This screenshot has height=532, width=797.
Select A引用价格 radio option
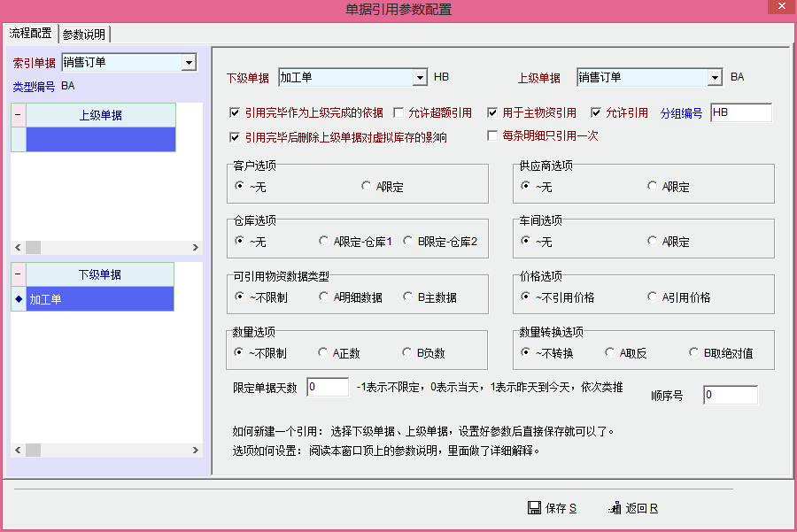tap(654, 297)
